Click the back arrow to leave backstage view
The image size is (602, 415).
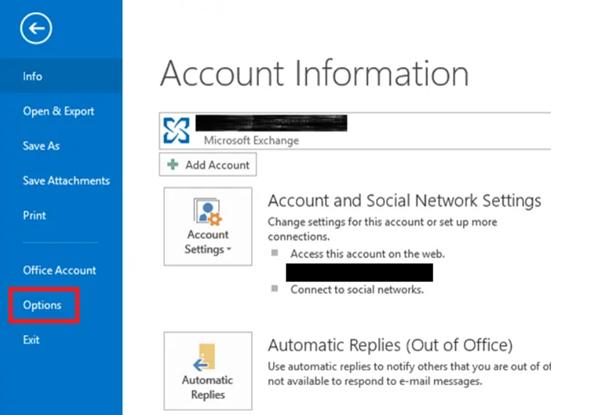41,30
